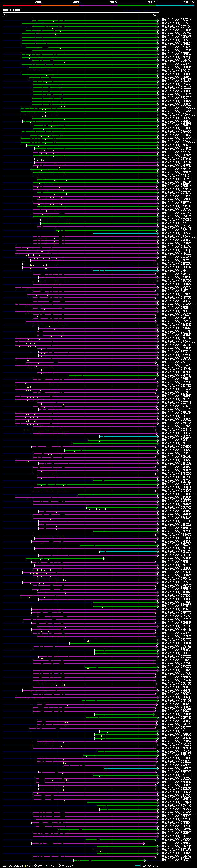The height and width of the screenshot is (868, 197).
Task: Click UniRef100_C8CBW3 entry
Action: [177, 74]
